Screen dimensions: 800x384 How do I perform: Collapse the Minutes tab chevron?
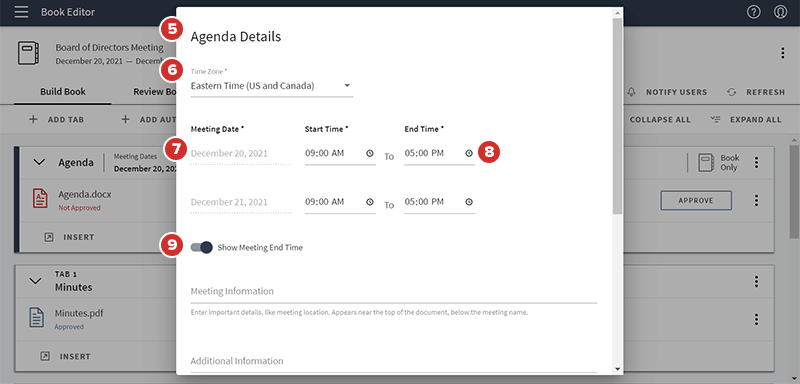[x=35, y=280]
